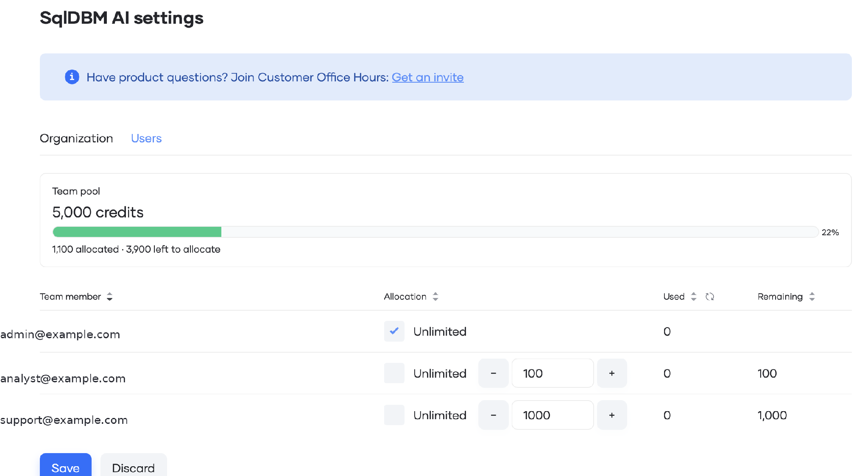Switch to the Users tab

point(146,138)
